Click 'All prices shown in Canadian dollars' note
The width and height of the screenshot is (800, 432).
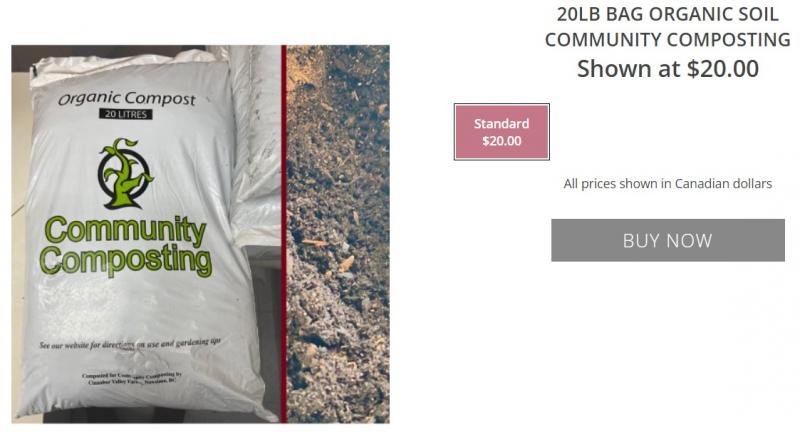pyautogui.click(x=667, y=184)
